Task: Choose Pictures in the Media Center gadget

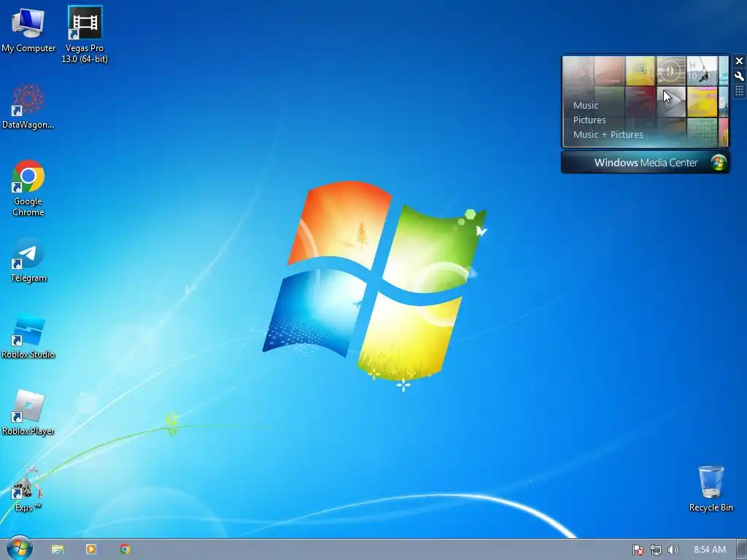Action: 589,120
